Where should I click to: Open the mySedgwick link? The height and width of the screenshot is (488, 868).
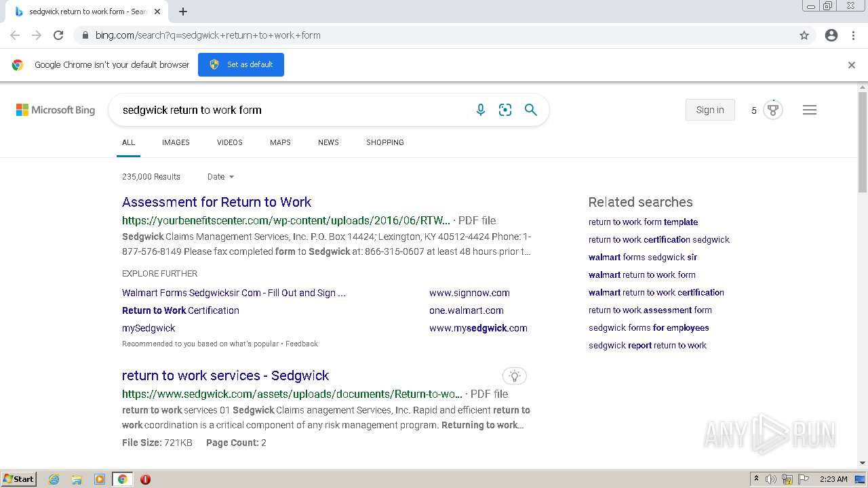(x=149, y=328)
